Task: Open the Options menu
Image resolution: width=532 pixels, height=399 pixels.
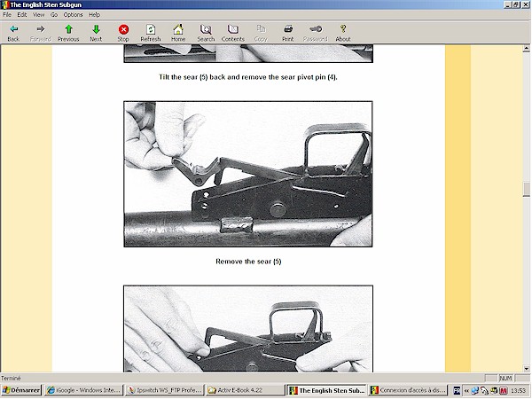Action: [x=73, y=14]
